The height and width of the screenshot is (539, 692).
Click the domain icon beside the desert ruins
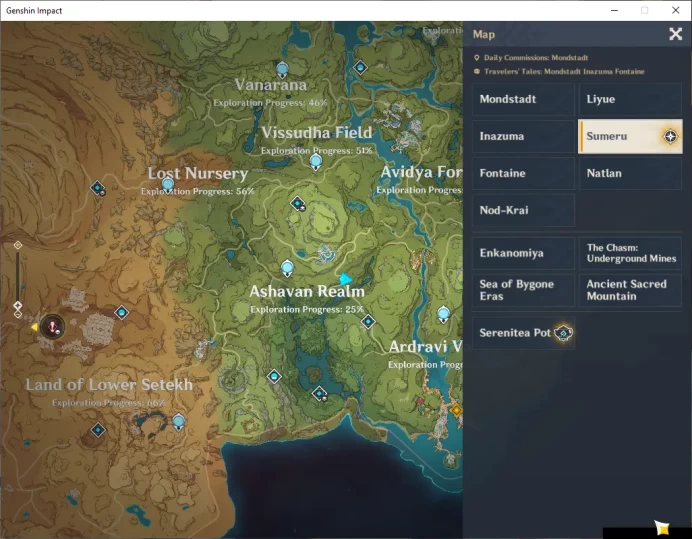122,313
